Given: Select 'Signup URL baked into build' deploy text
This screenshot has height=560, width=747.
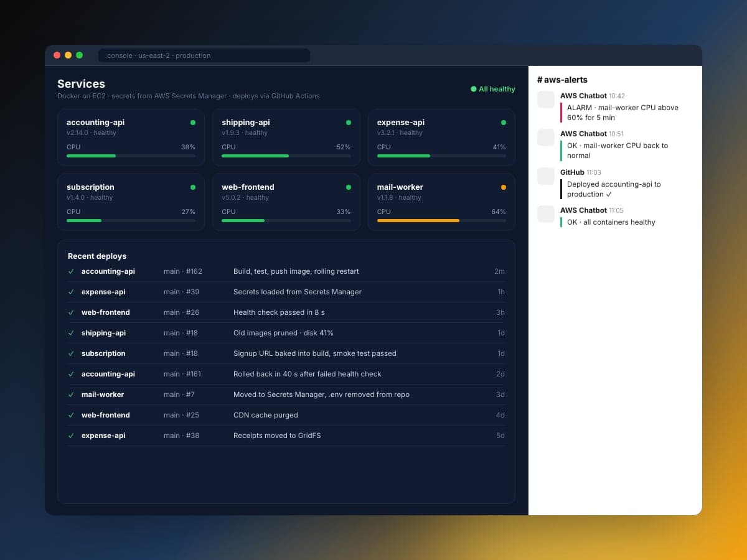Looking at the screenshot, I should point(315,353).
